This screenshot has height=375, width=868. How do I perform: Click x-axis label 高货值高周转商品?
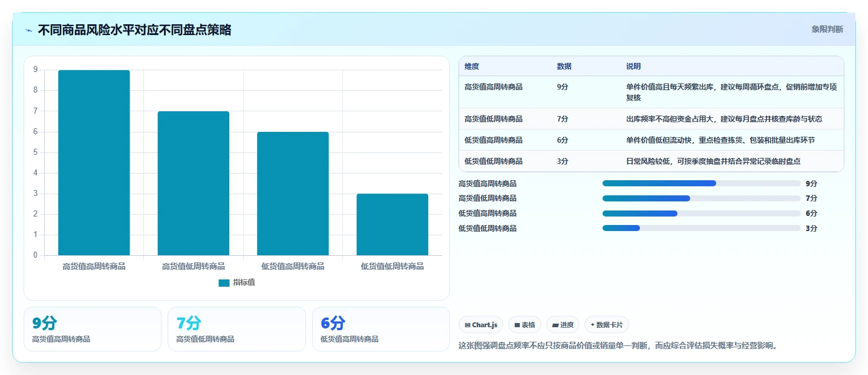(94, 266)
